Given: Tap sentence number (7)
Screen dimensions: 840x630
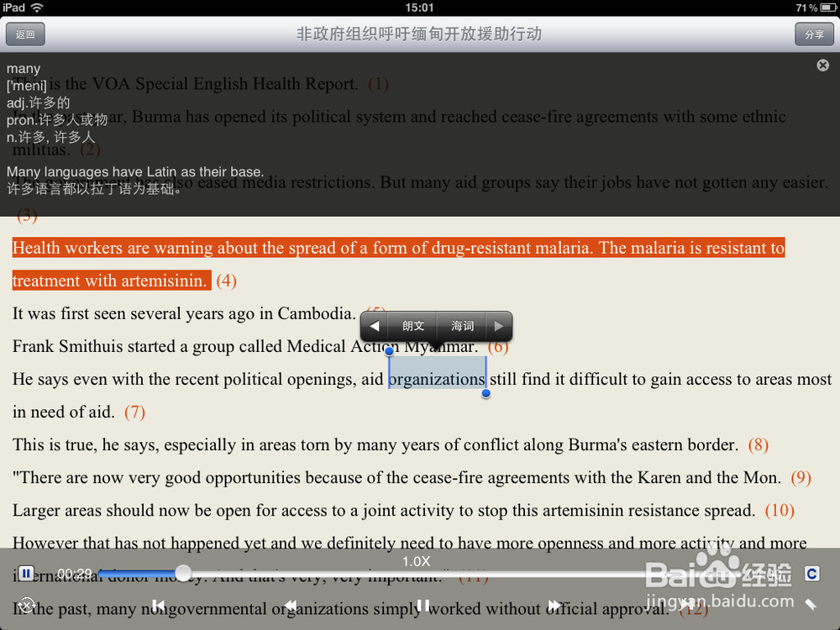Looking at the screenshot, I should [134, 412].
